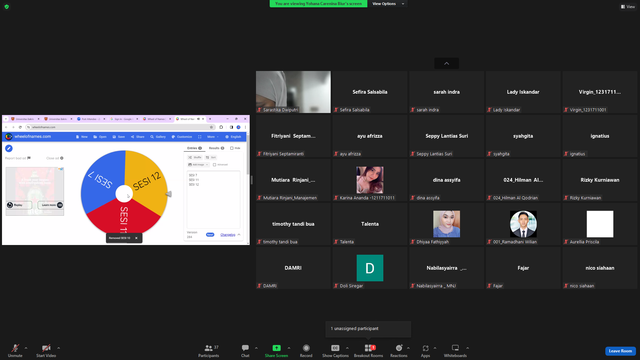Expand share screen options arrow
This screenshot has width=640, height=360.
[289, 348]
